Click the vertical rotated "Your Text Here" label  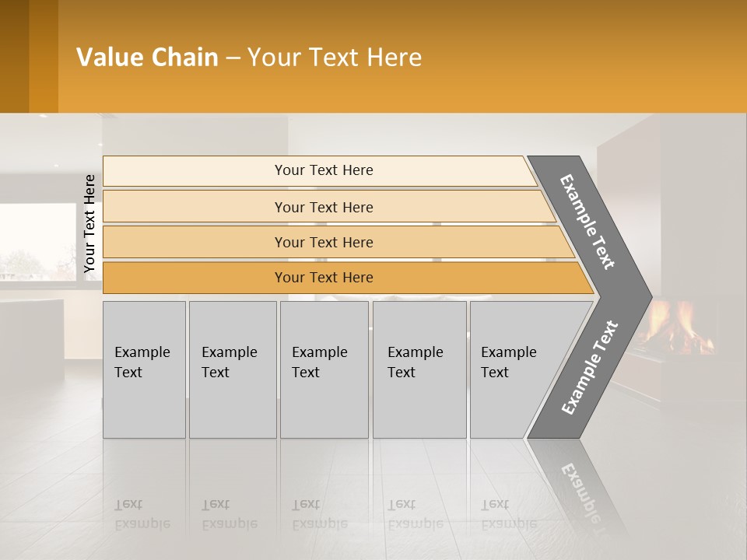pyautogui.click(x=90, y=223)
